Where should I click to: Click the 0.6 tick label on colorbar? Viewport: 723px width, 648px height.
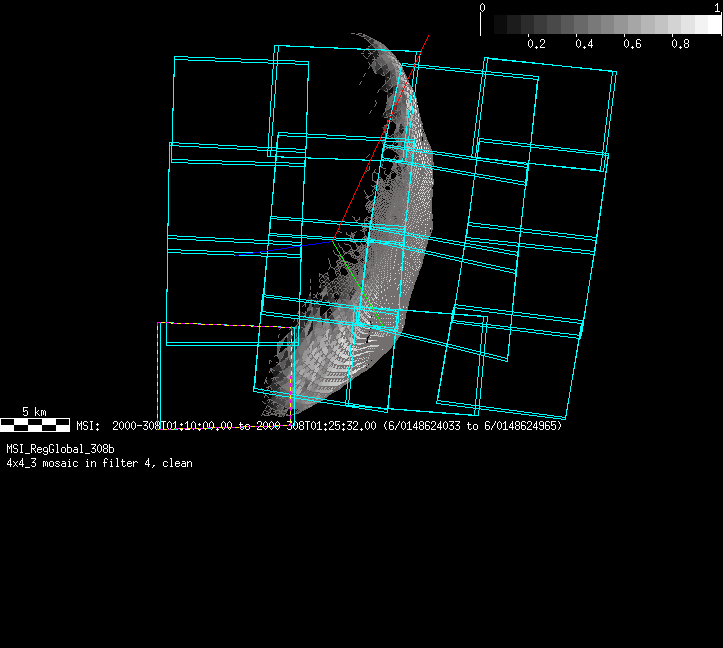632,45
